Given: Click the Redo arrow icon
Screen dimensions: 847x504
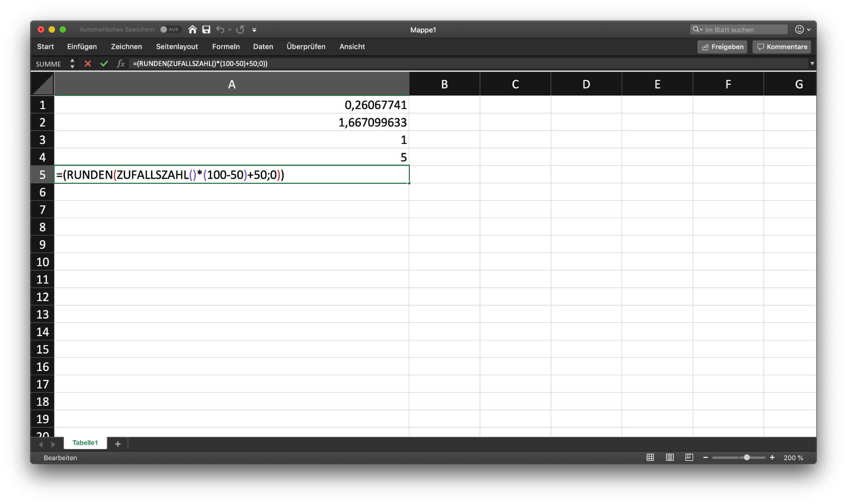Looking at the screenshot, I should tap(240, 30).
